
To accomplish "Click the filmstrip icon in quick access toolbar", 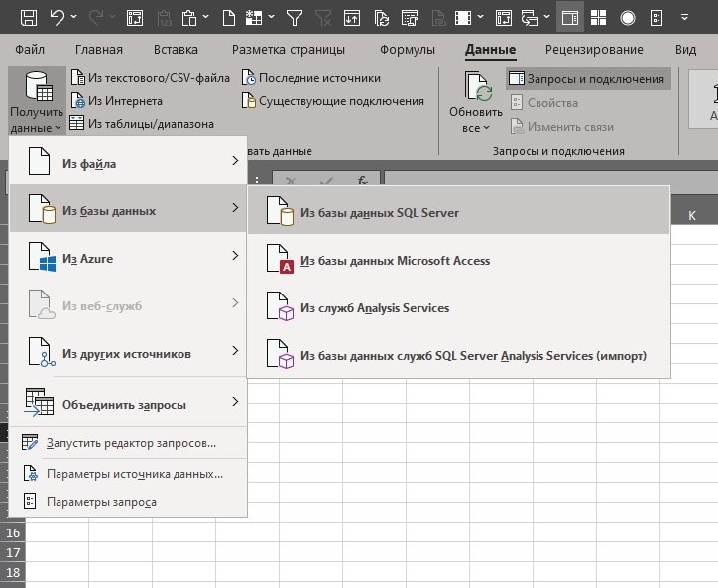I will pyautogui.click(x=463, y=18).
